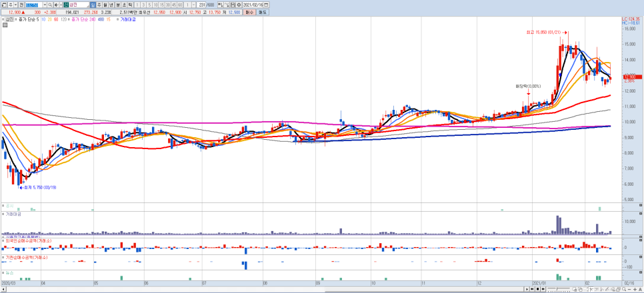Click the small box icon above 02/16
644x293 pixels.
click(x=641, y=272)
